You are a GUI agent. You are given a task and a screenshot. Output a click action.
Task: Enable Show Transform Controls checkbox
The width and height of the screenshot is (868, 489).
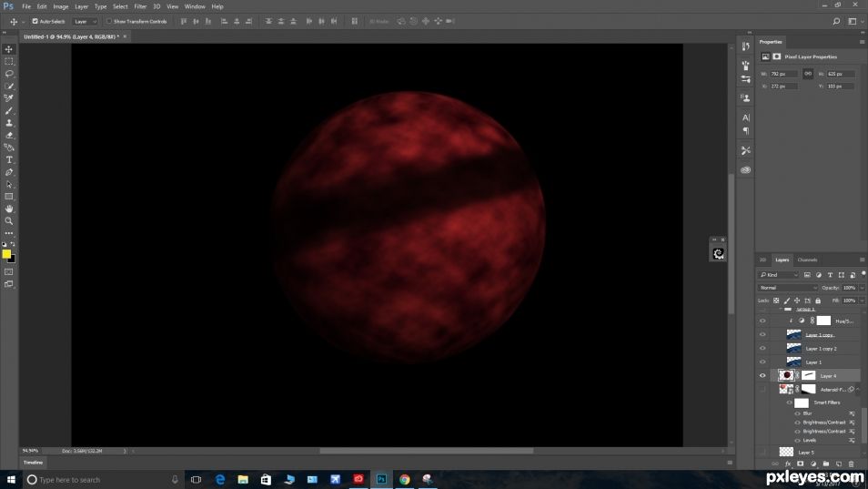tap(109, 21)
